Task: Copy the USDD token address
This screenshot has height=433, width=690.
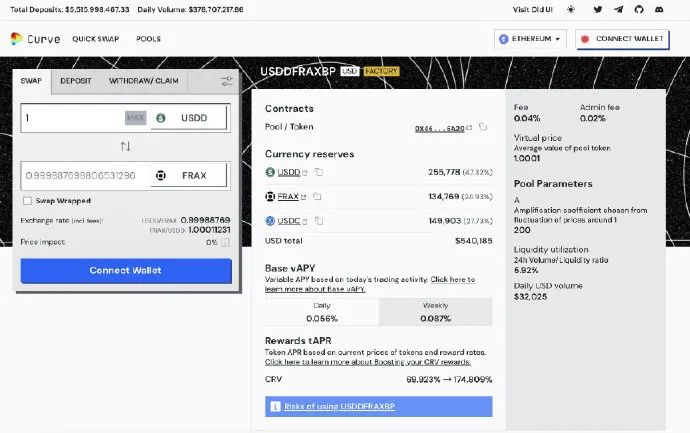Action: [320, 172]
